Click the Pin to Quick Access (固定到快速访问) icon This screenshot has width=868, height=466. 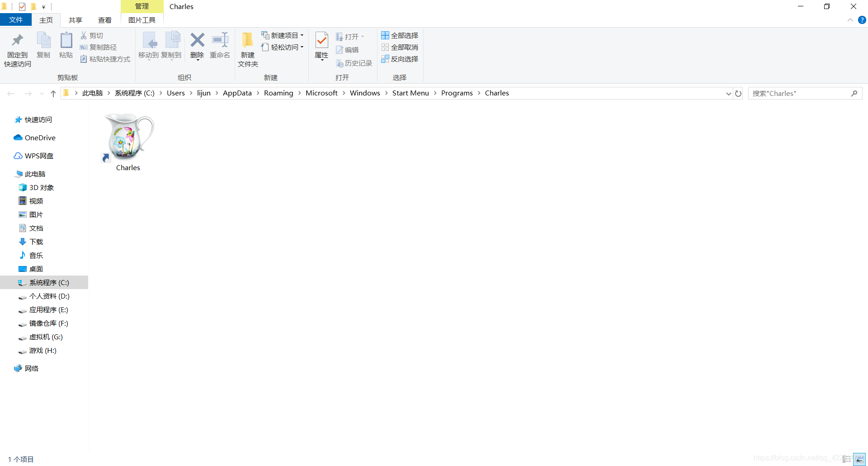[x=18, y=40]
